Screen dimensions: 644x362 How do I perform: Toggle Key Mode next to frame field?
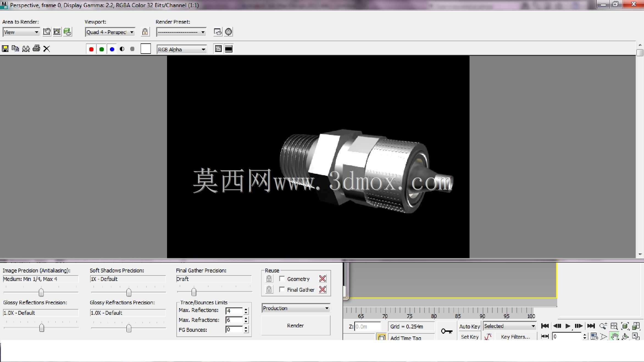click(x=545, y=336)
